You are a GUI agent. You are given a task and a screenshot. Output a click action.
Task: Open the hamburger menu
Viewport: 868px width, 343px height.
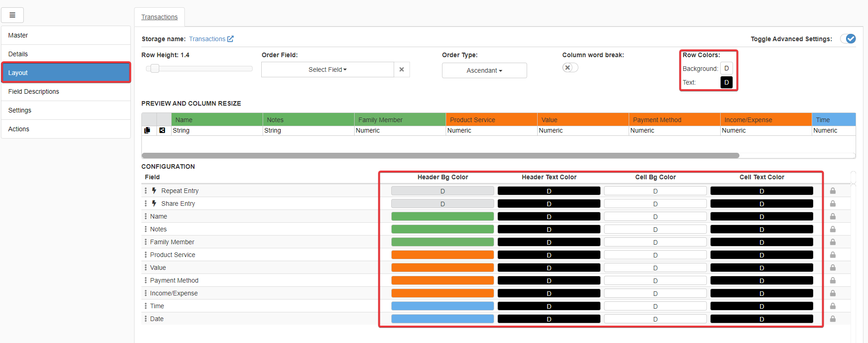(12, 15)
